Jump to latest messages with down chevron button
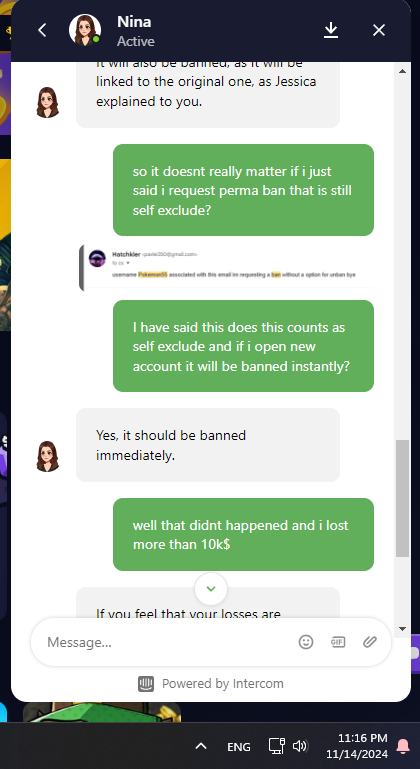 coord(211,589)
